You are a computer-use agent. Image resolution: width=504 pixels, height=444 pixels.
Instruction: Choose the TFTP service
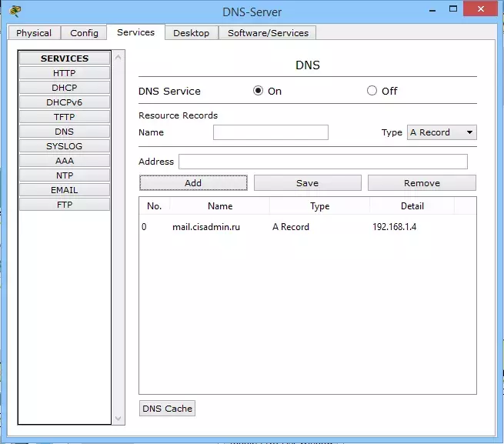[x=65, y=117]
